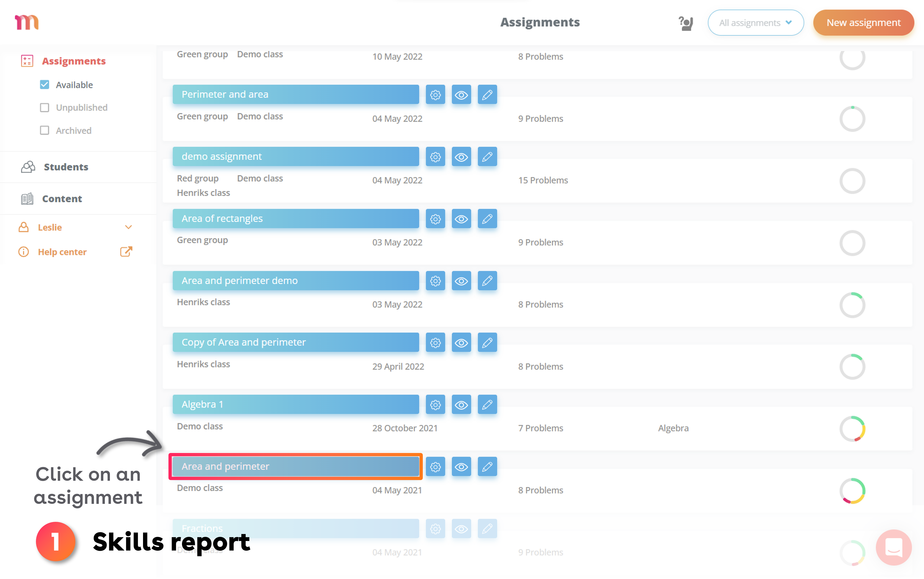Screen dimensions: 924x579
Task: Open settings gear for Algebra 1
Action: point(435,405)
